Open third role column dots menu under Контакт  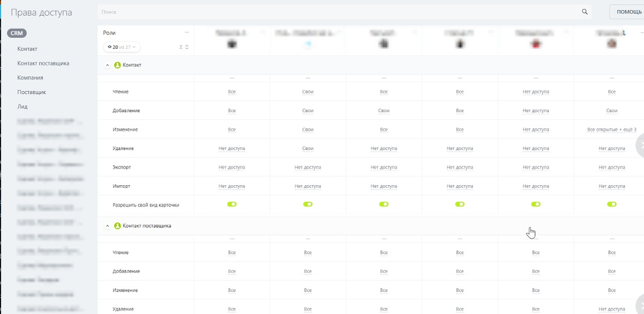384,78
